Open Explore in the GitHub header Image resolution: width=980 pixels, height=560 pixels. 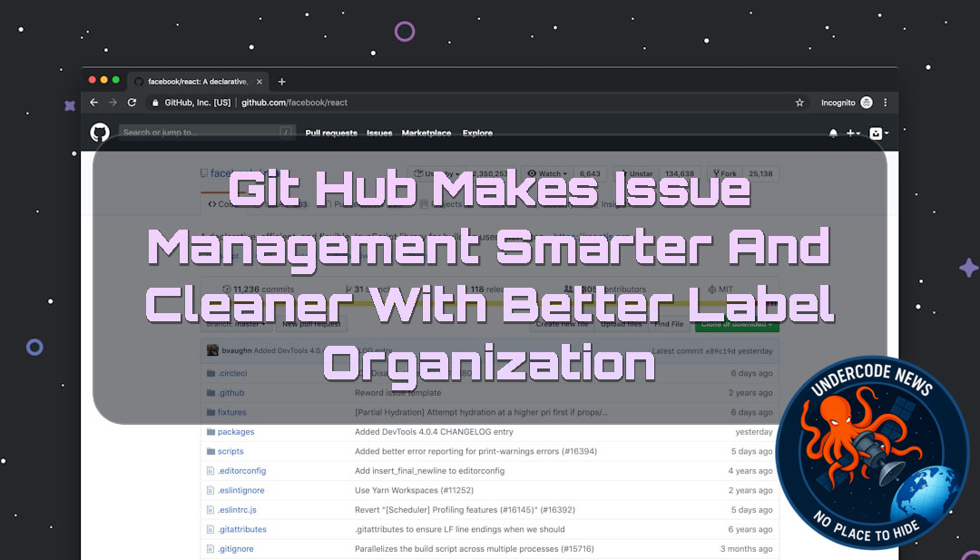pyautogui.click(x=477, y=133)
